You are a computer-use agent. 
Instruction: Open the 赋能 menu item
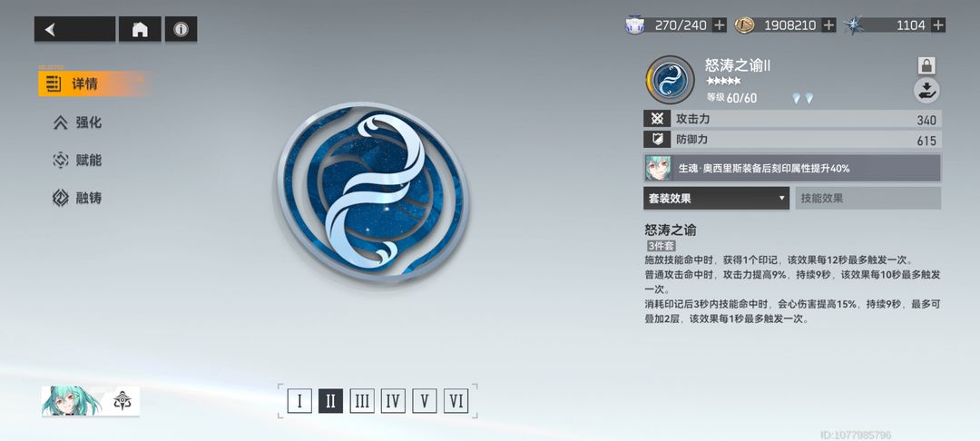click(x=77, y=161)
